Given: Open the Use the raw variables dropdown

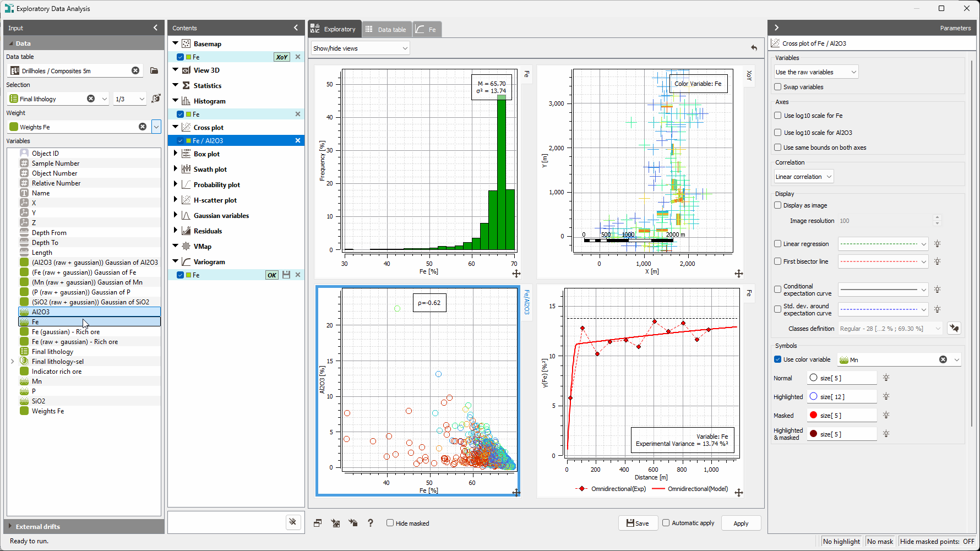Looking at the screenshot, I should (x=816, y=72).
